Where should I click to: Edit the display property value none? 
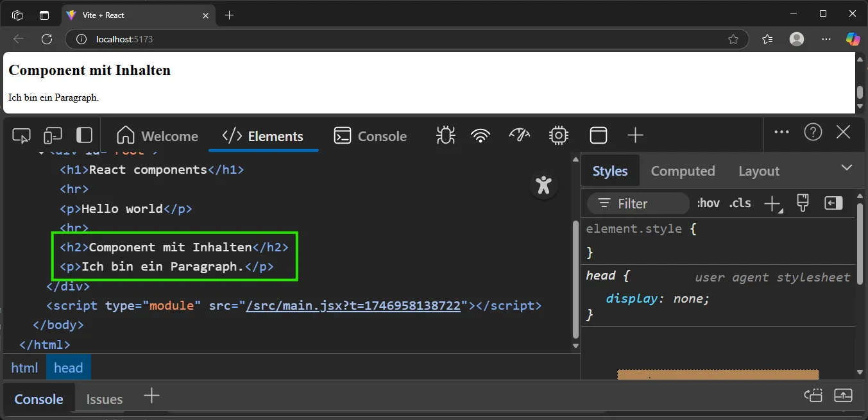pos(690,298)
